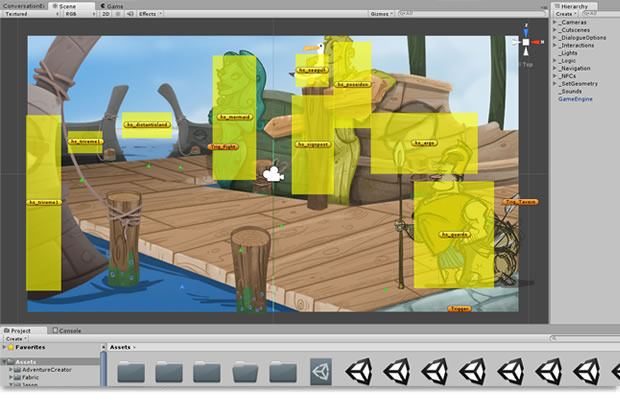The height and width of the screenshot is (400, 620).
Task: Click the Fabric folder icon
Action: [17, 377]
